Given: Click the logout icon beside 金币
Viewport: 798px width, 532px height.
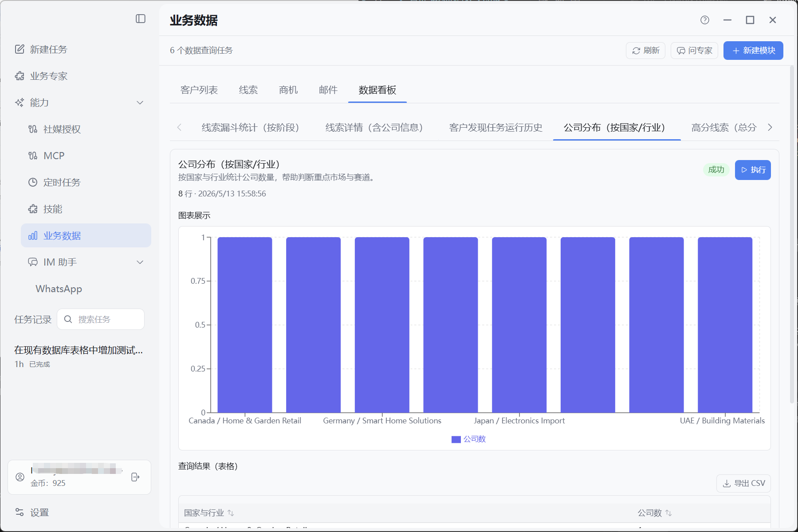Looking at the screenshot, I should point(136,477).
